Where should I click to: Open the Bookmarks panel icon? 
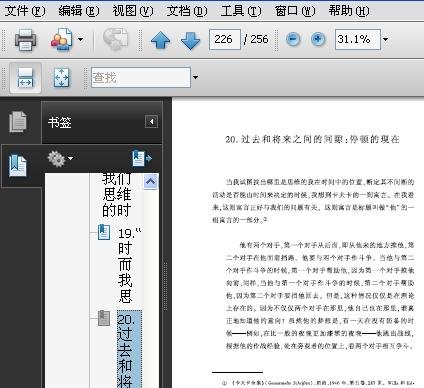[18, 165]
